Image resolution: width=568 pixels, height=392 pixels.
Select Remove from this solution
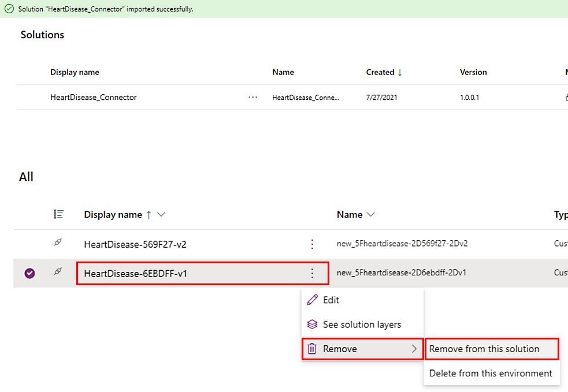(x=492, y=349)
